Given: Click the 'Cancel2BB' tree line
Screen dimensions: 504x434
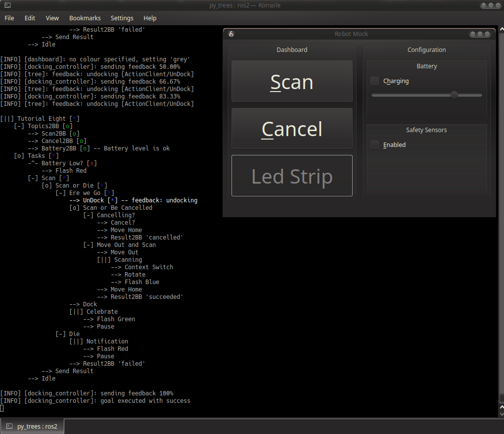Looking at the screenshot, I should click(x=57, y=141).
